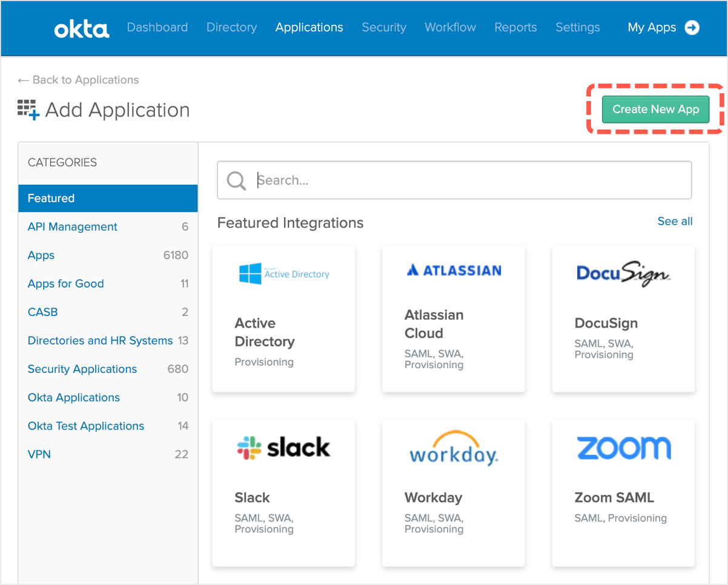Open the Security menu
The image size is (728, 585).
coord(384,27)
